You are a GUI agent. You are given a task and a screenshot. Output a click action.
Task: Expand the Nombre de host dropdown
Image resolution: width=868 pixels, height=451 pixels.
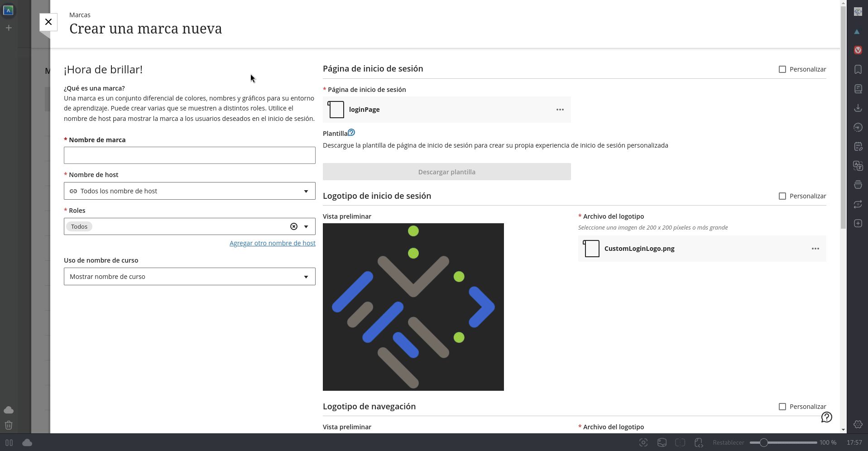(x=190, y=191)
